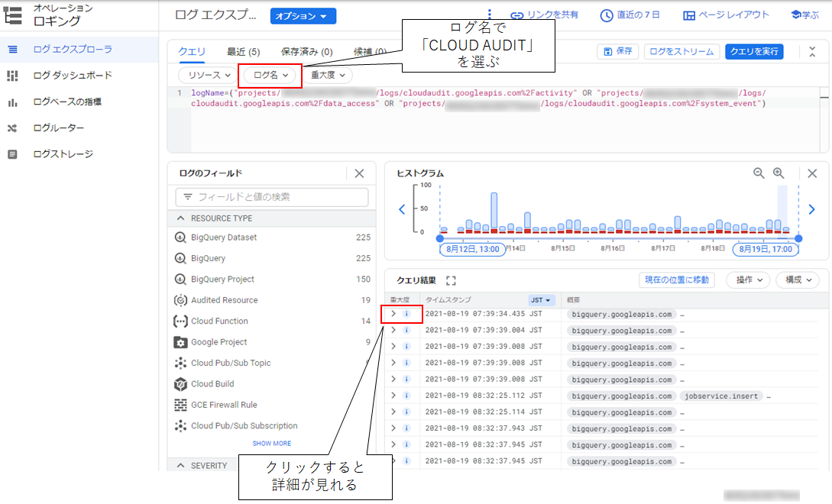Open the last 7 days time range
The width and height of the screenshot is (832, 504).
[630, 15]
